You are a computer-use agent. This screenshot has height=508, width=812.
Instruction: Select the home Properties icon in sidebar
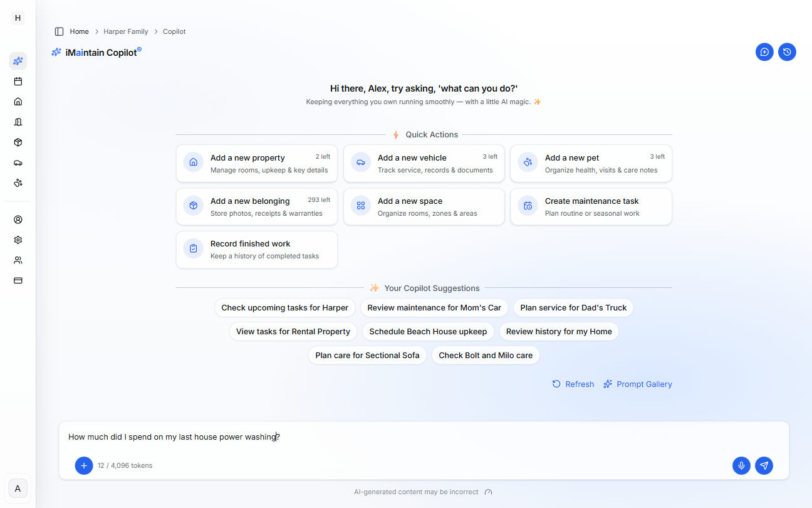(18, 101)
